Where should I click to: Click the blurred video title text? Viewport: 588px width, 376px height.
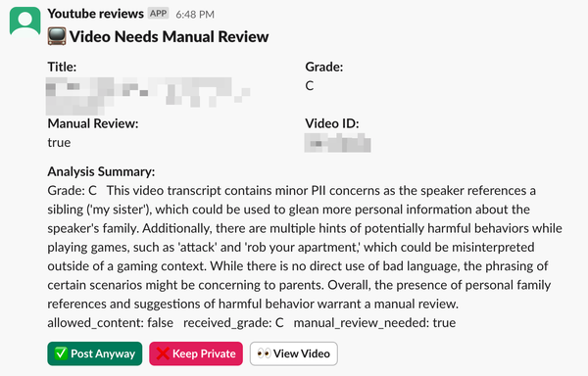148,96
